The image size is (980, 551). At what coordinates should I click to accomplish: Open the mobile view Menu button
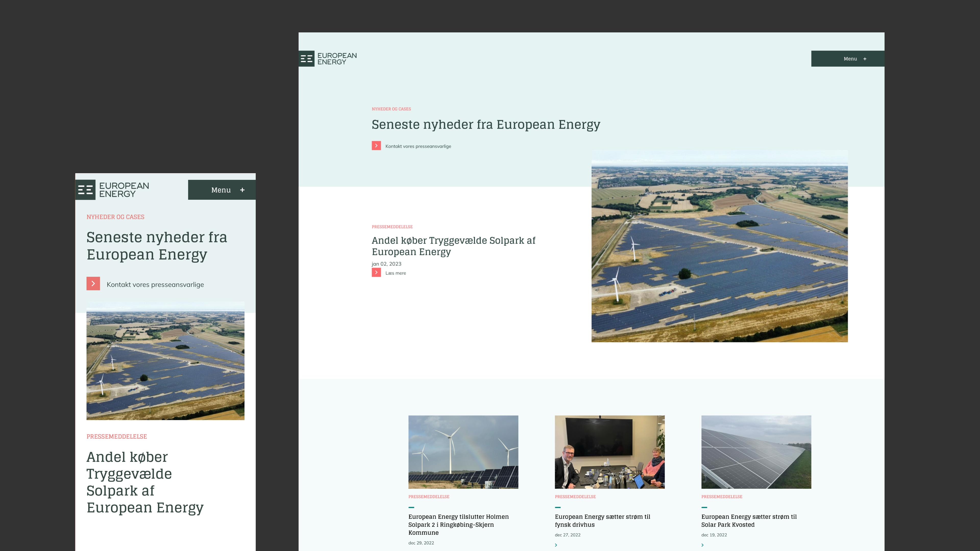pyautogui.click(x=222, y=190)
